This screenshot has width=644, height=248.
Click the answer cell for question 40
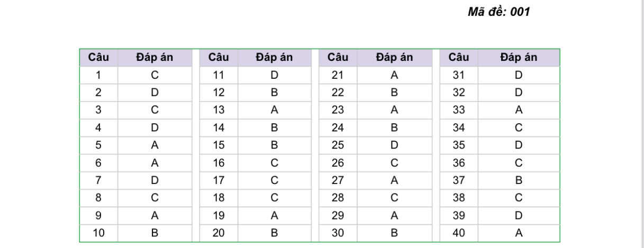[x=519, y=233]
